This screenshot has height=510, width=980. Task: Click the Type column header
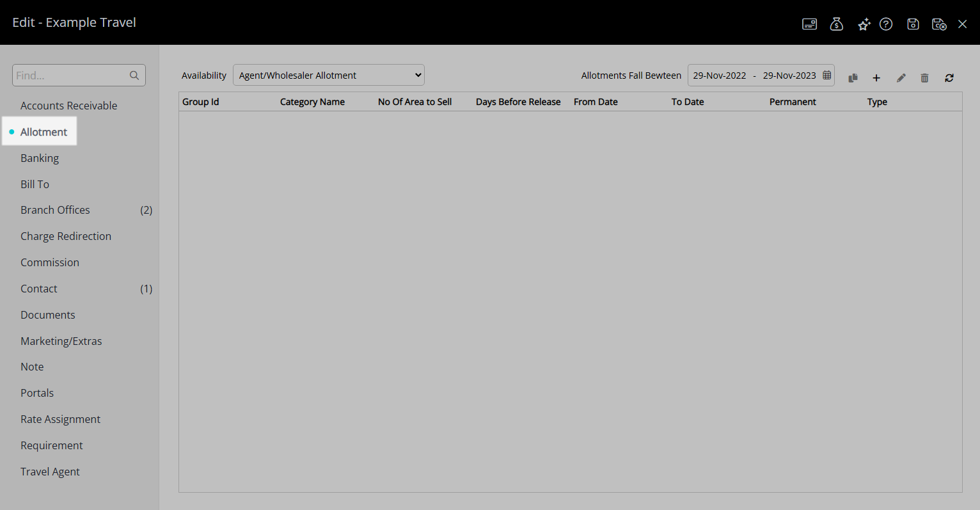877,102
